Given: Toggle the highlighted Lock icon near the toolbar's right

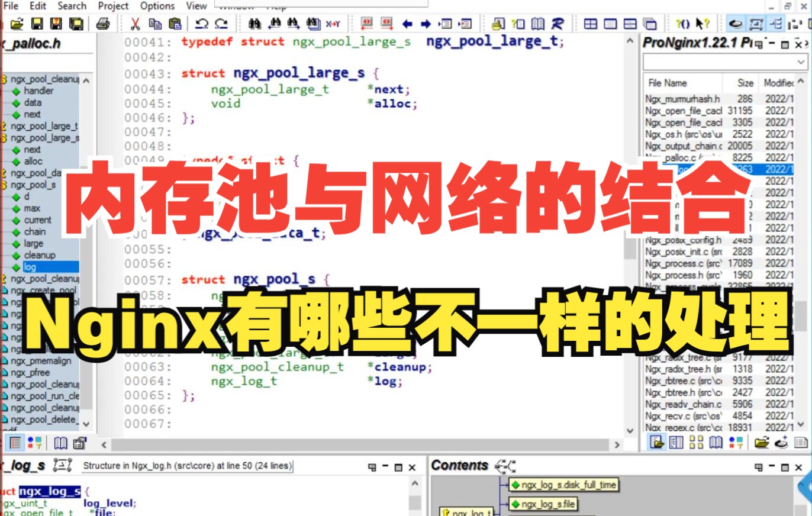Looking at the screenshot, I should pos(736,24).
